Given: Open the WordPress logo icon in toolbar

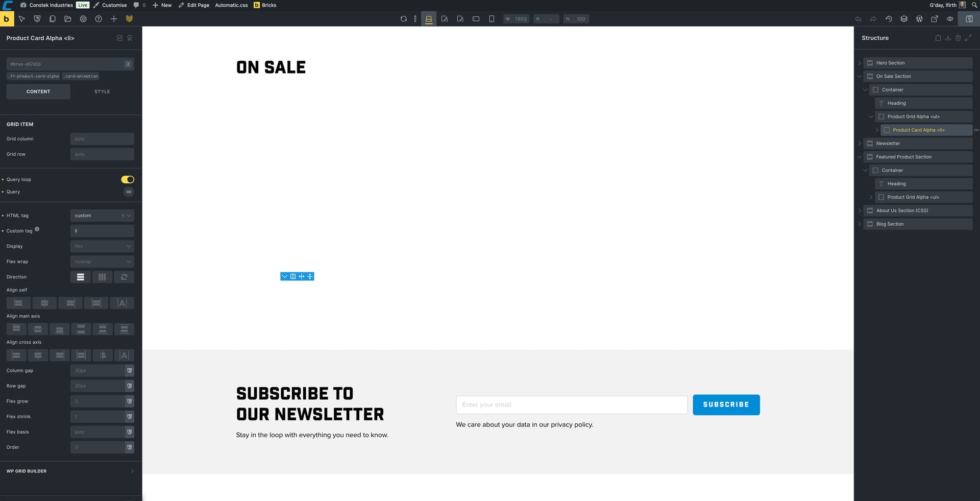Looking at the screenshot, I should [x=919, y=19].
